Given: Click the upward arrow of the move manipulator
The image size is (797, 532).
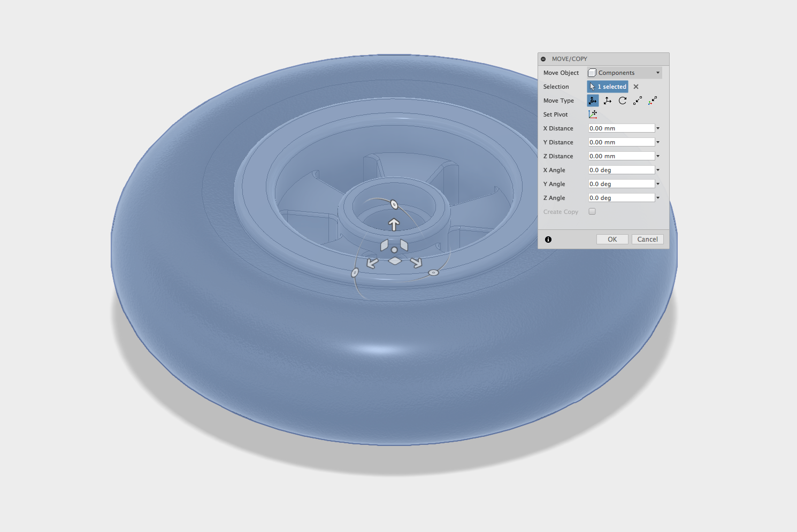Looking at the screenshot, I should [394, 225].
